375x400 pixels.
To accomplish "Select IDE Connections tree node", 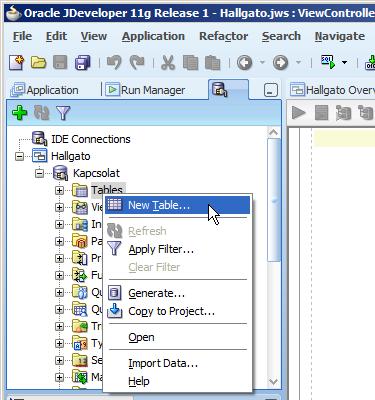I will [x=91, y=139].
